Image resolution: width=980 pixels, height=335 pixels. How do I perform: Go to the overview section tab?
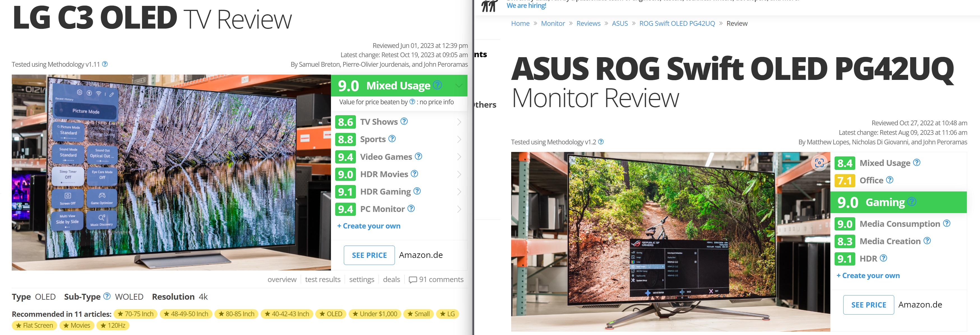coord(282,279)
